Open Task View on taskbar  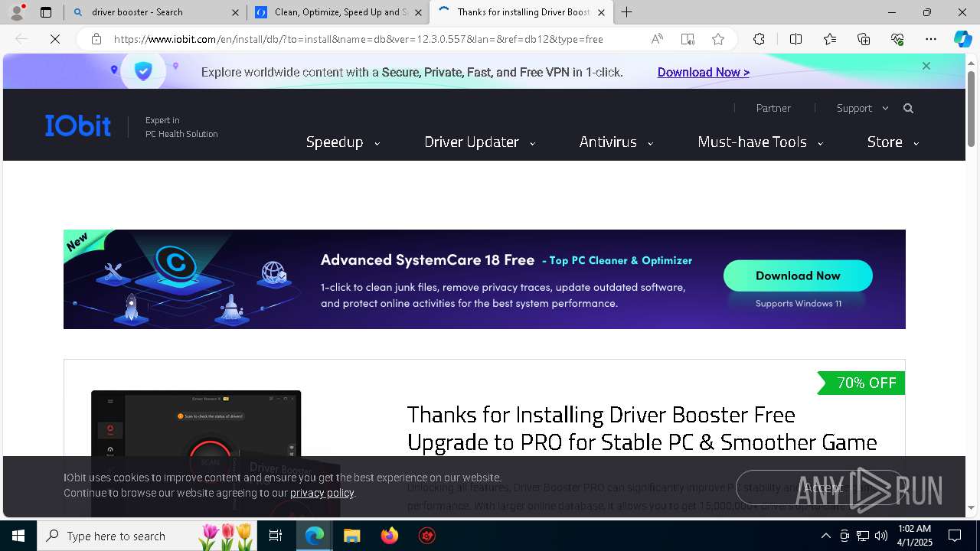[276, 536]
